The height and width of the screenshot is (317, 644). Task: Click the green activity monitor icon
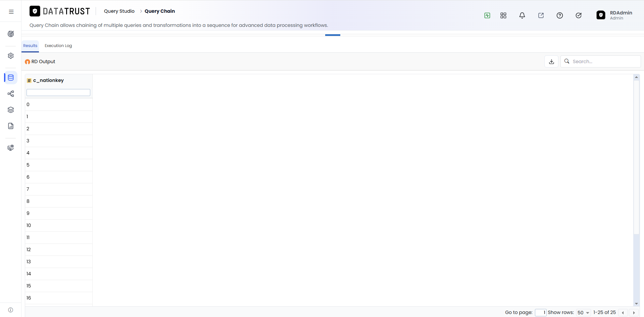point(487,15)
